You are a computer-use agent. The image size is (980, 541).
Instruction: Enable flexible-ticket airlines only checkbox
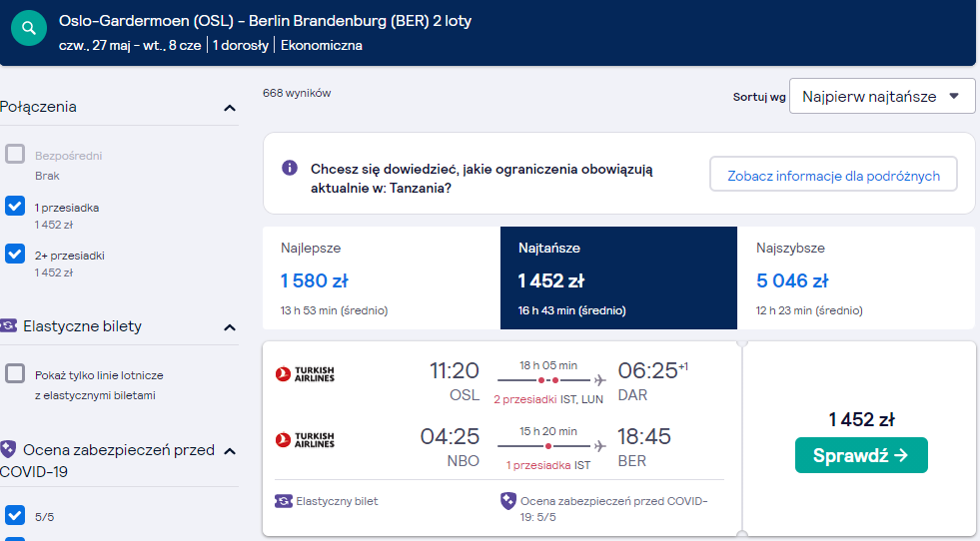15,373
